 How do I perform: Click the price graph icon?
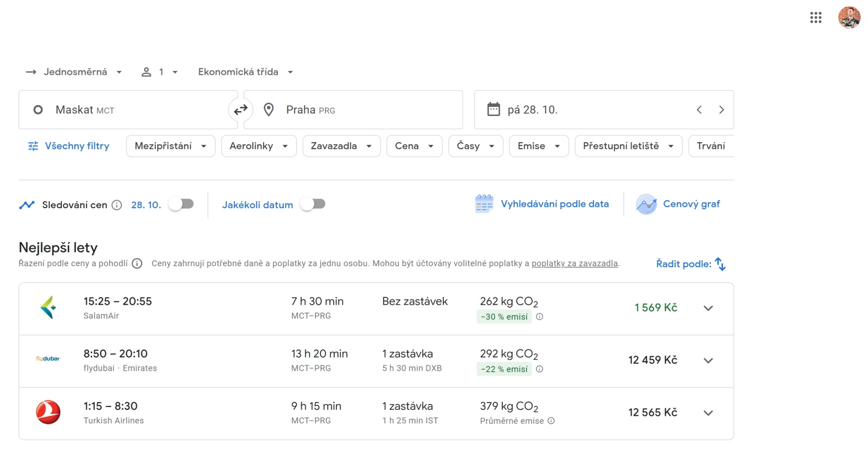click(x=646, y=204)
